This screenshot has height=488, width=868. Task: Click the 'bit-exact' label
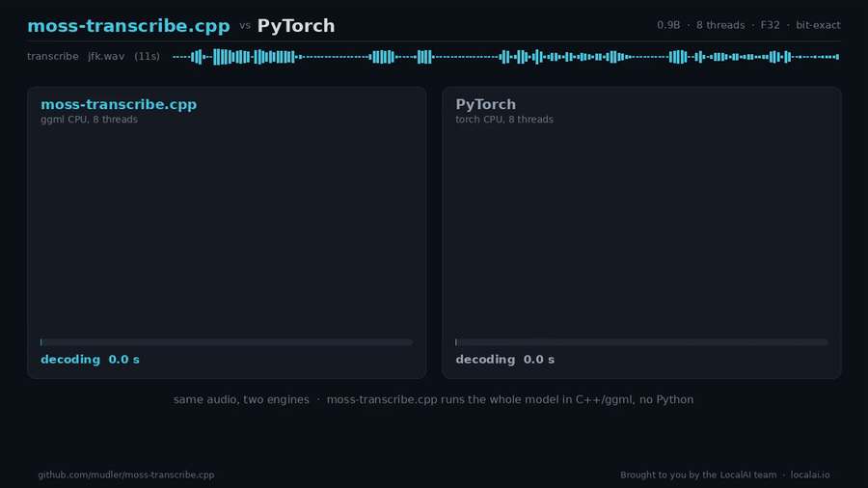pyautogui.click(x=818, y=25)
